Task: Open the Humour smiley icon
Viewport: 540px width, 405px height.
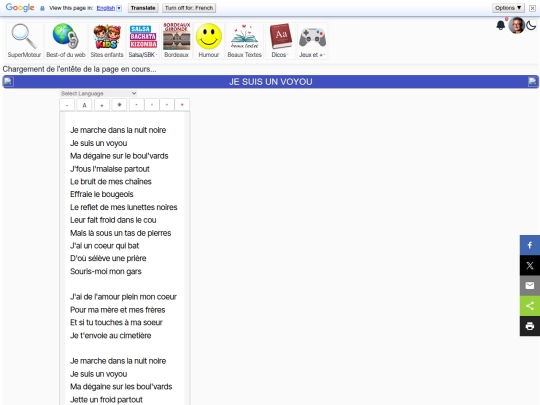Action: 209,36
